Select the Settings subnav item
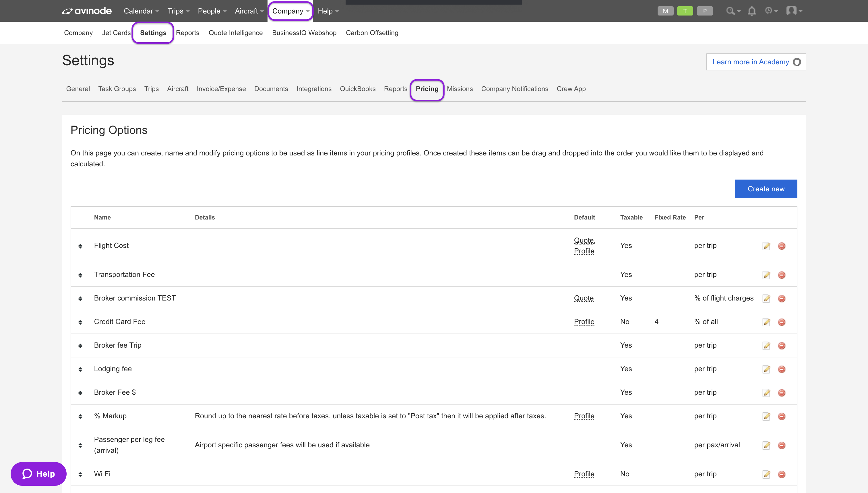The width and height of the screenshot is (868, 493). tap(153, 33)
